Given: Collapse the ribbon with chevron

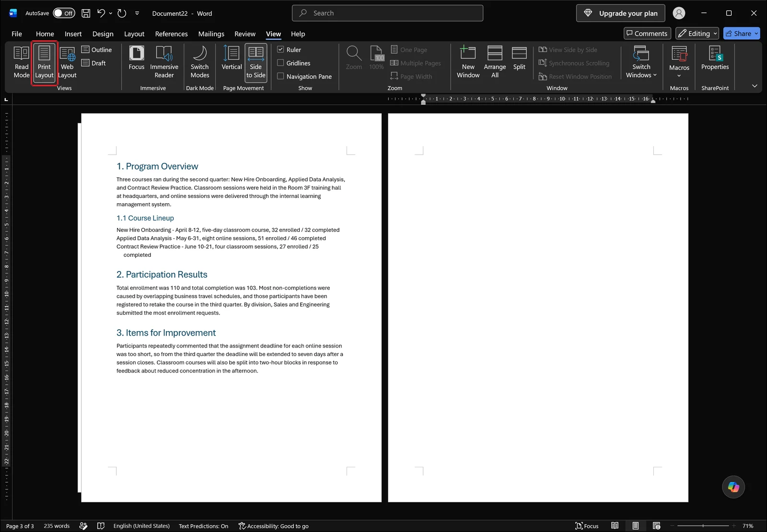Looking at the screenshot, I should coord(755,86).
